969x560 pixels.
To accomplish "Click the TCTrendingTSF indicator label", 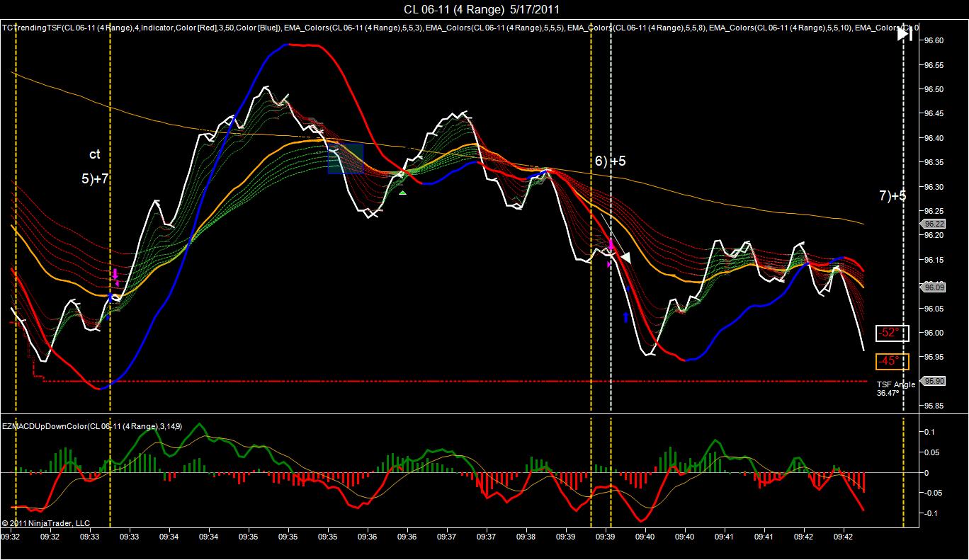I will point(142,28).
